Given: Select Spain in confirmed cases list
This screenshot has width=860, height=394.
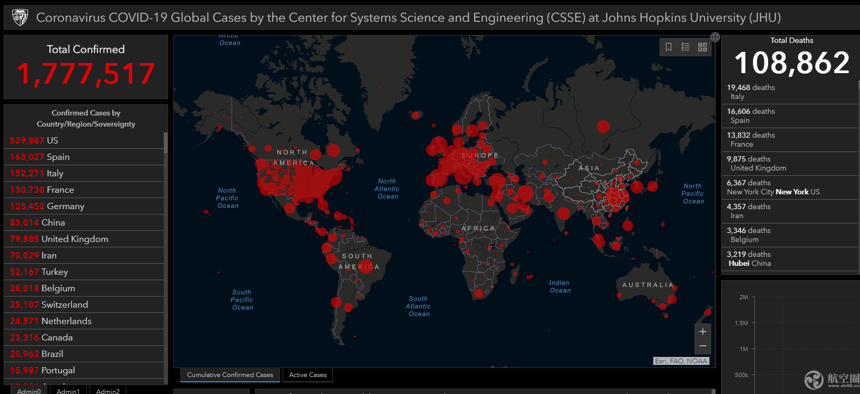Looking at the screenshot, I should 84,157.
